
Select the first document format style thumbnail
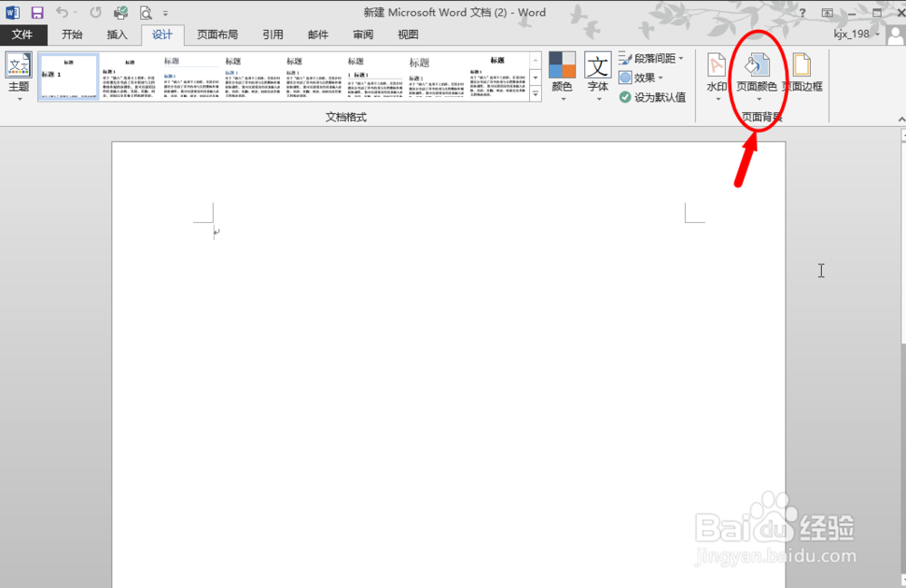(x=69, y=76)
